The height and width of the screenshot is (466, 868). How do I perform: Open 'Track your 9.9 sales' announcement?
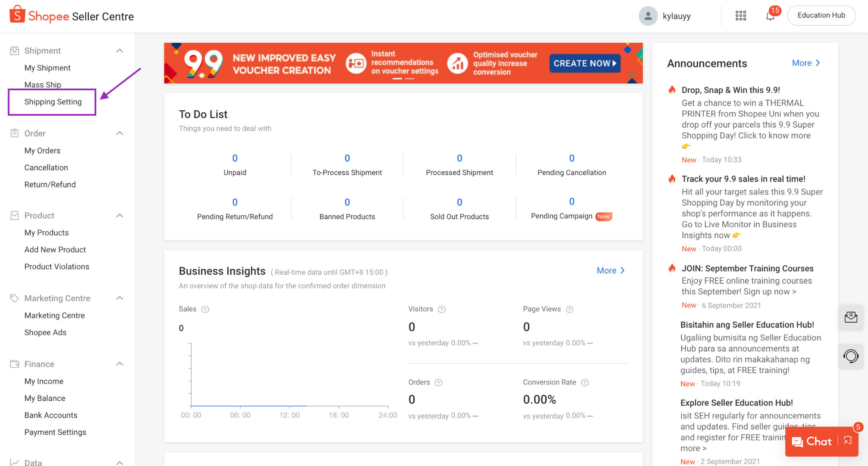(743, 179)
